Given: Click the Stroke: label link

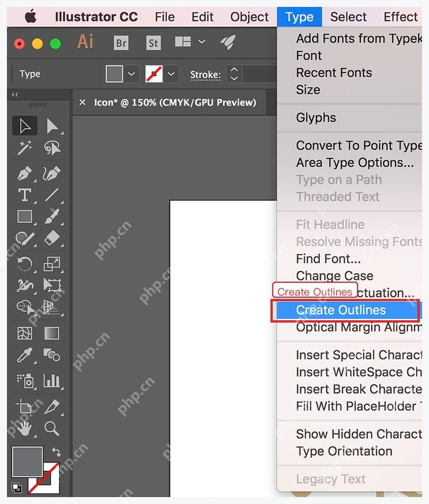Looking at the screenshot, I should tap(205, 75).
